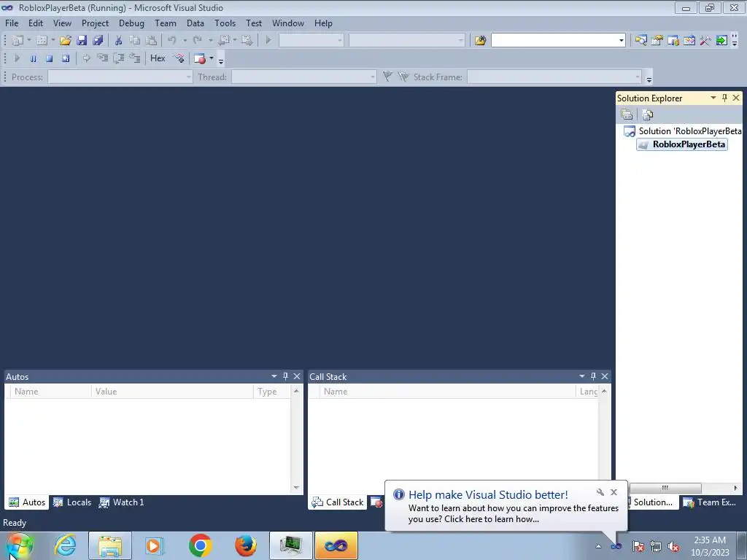Viewport: 747px width, 560px height.
Task: Click Solution Explorer Properties icon
Action: click(627, 114)
